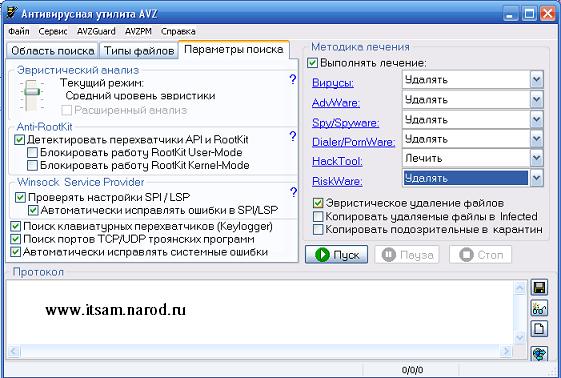Click the protocol horizontal scrollbar right arrow
This screenshot has width=561, height=378.
[x=506, y=351]
